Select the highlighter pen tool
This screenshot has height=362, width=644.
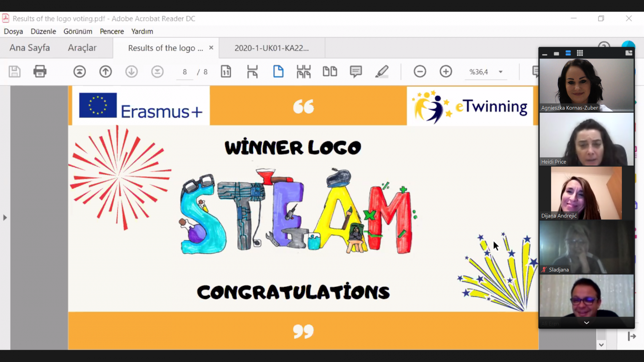click(382, 71)
